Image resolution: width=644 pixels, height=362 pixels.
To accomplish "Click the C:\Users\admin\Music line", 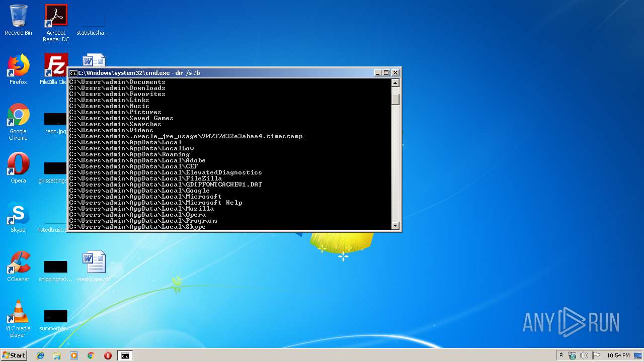I will point(109,106).
